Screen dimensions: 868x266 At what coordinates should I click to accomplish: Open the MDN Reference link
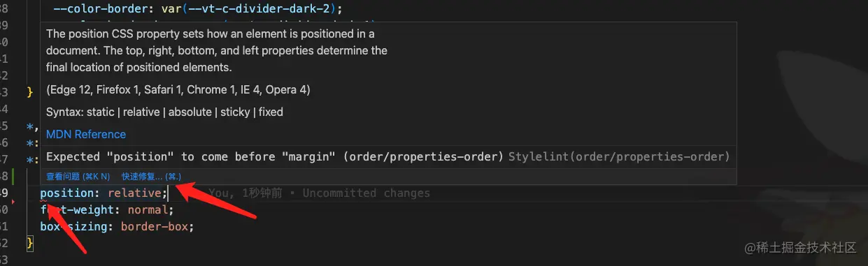point(86,134)
